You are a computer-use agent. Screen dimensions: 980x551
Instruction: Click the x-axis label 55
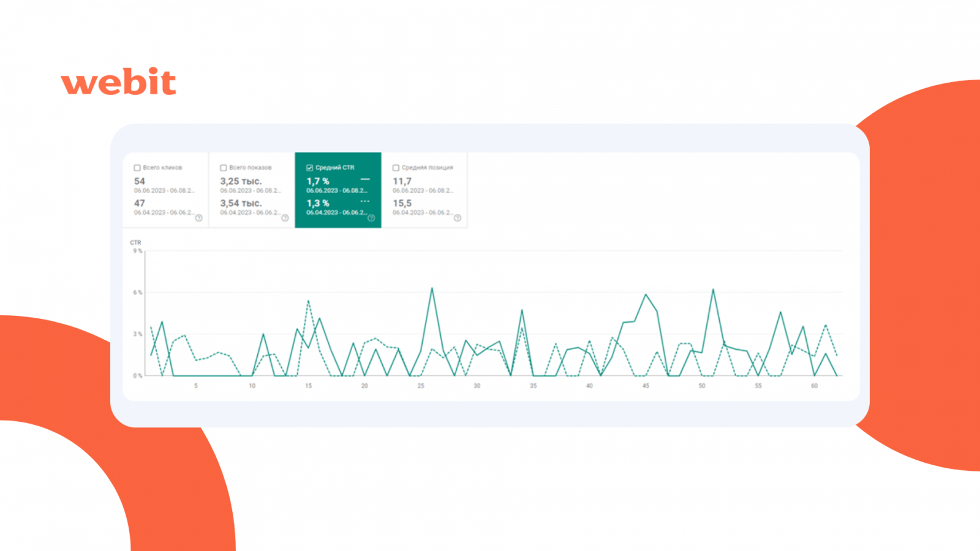tap(758, 386)
